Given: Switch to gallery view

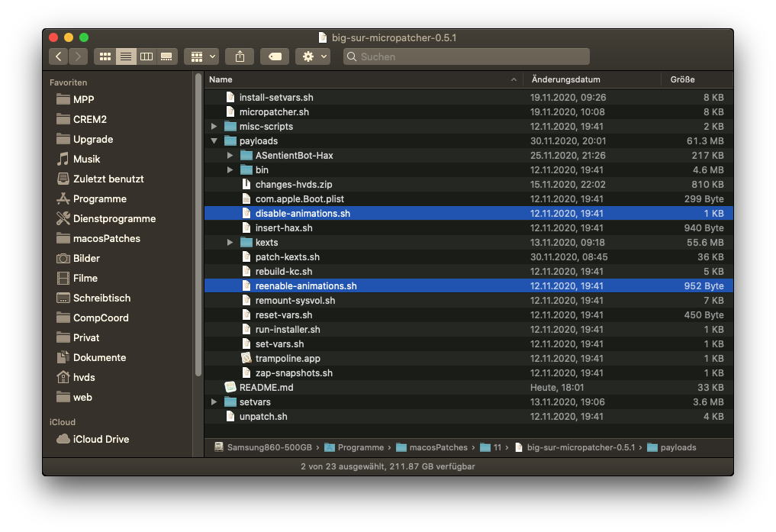Looking at the screenshot, I should tap(167, 56).
